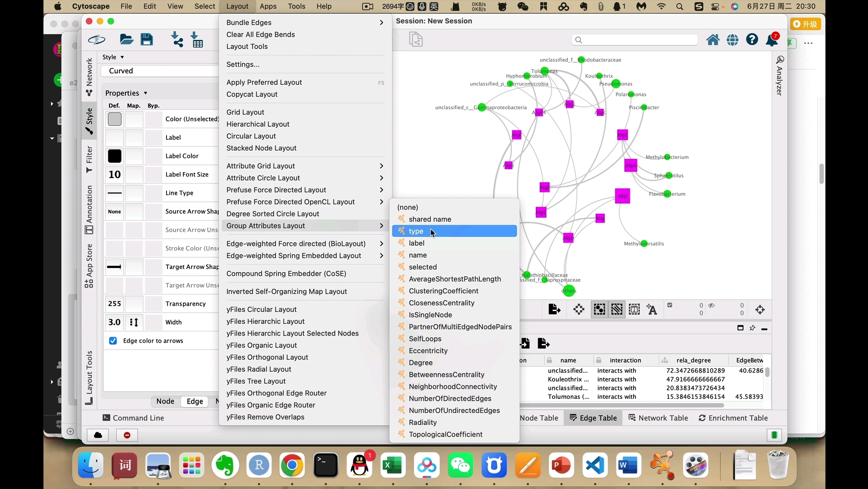Expand Prefuse Force Directed OpenCL Layout submenu
Viewport: 868px width, 489px height.
(305, 202)
